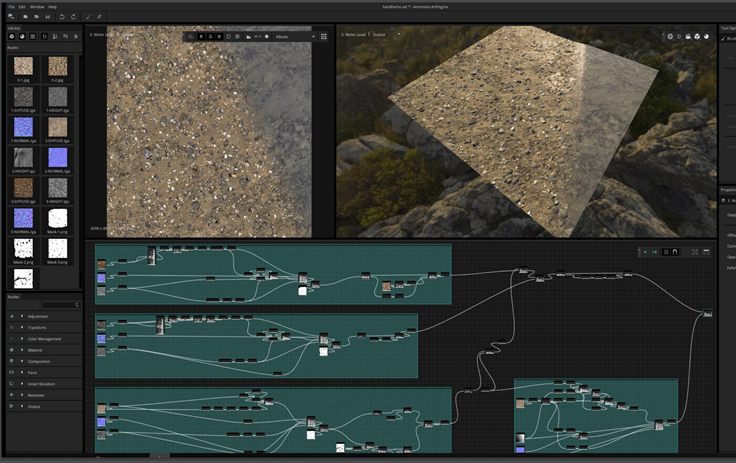Expand the Transform node category
This screenshot has height=463, width=736.
pos(22,327)
